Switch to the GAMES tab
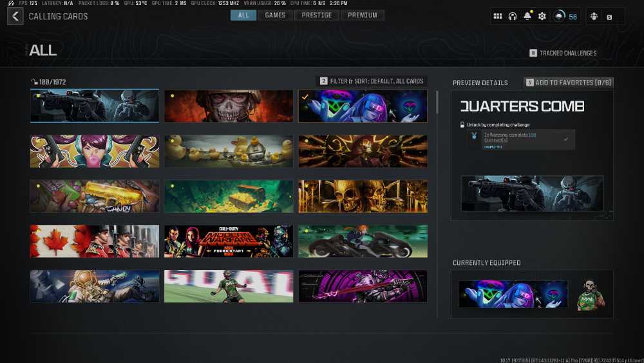This screenshot has width=644, height=363. click(x=275, y=15)
